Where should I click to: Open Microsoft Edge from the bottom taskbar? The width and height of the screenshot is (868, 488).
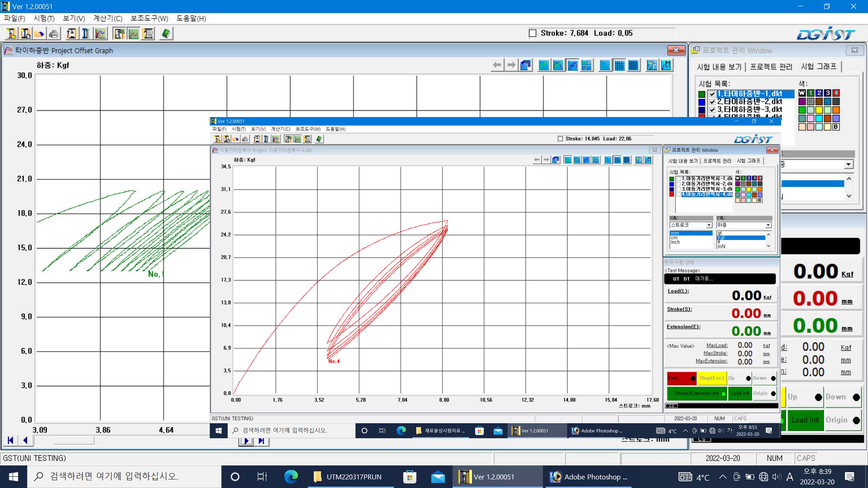(x=291, y=477)
